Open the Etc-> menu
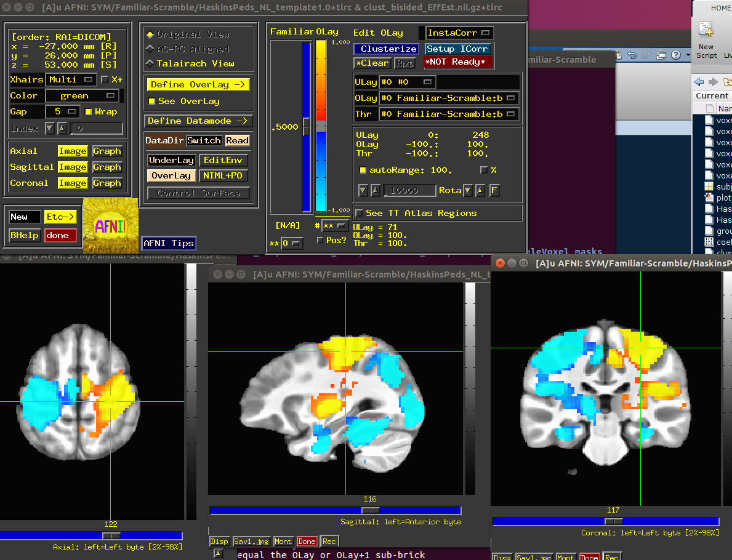Image resolution: width=732 pixels, height=560 pixels. point(60,217)
